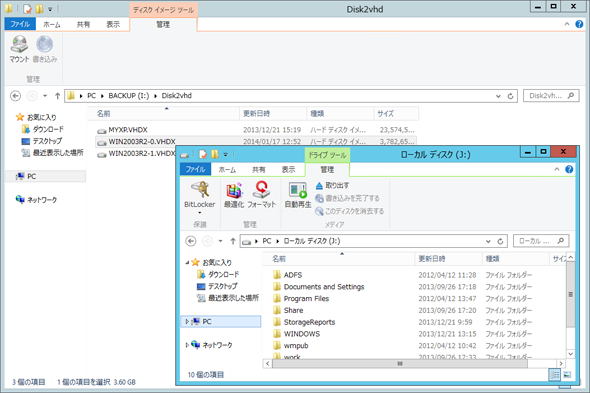
Task: Expand Network (ネットワーク) in Local Disk (J:) tree
Action: coord(187,345)
